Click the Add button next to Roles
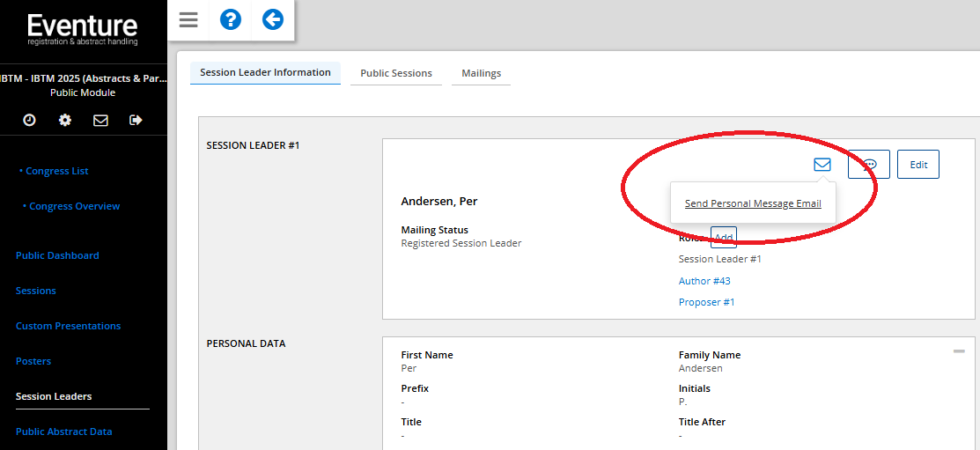 724,238
